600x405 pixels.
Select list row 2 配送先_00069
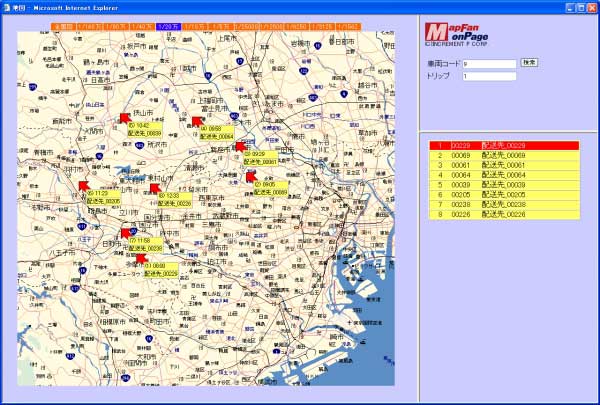[x=504, y=155]
